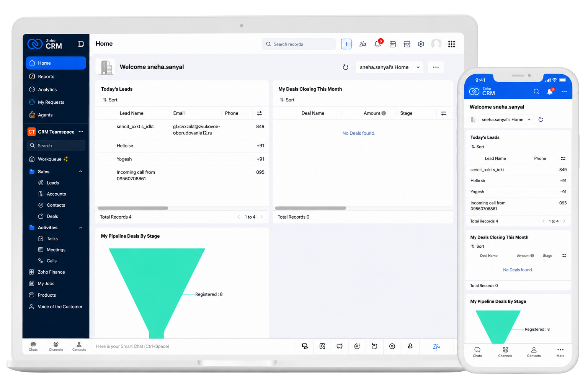This screenshot has width=588, height=392.
Task: Open column settings for phone Today's Leads
Action: point(563,158)
